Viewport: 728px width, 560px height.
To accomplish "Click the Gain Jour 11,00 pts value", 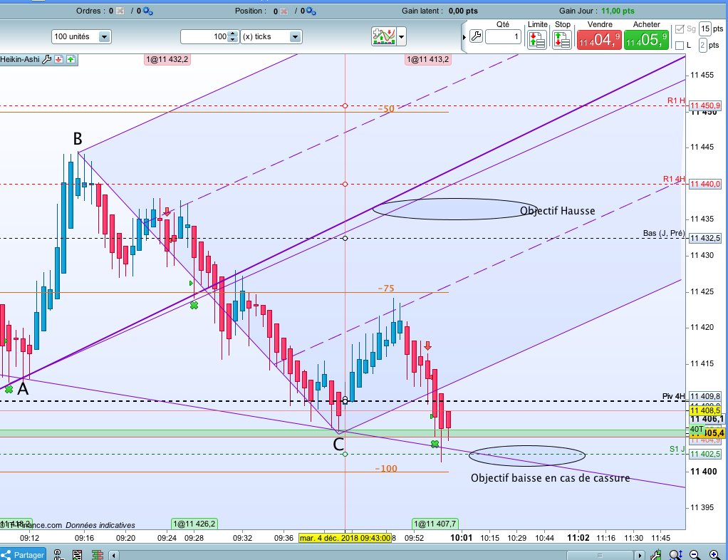I will 618,11.
